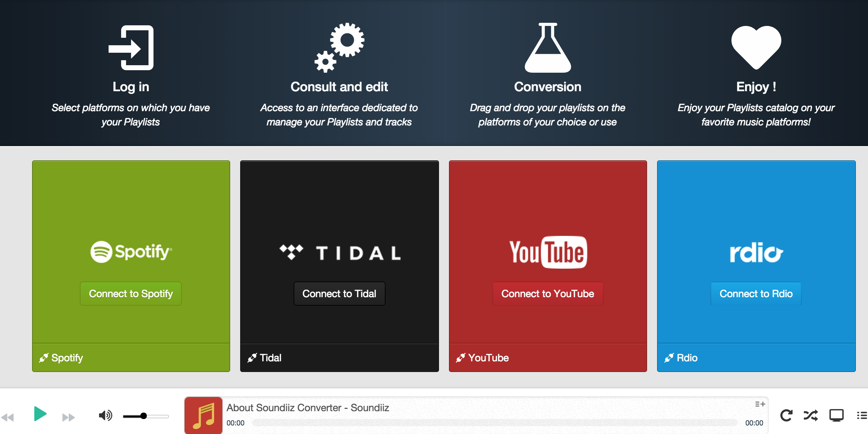Toggle shuffle in the player
Image resolution: width=868 pixels, height=434 pixels.
(x=811, y=415)
